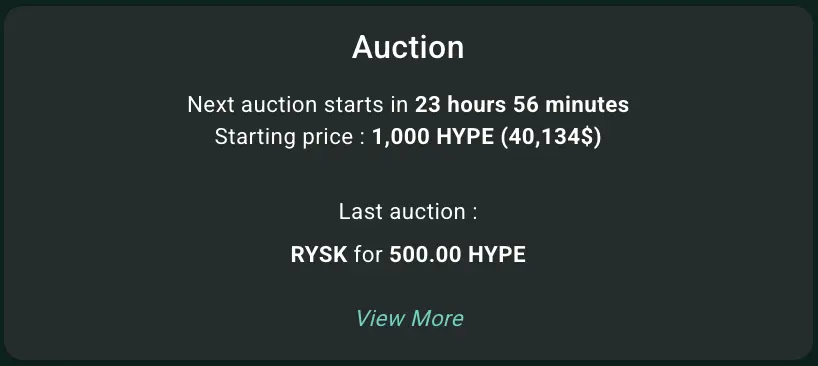Image resolution: width=818 pixels, height=366 pixels.
Task: Click the word "for" between RYSK and price
Action: 368,255
